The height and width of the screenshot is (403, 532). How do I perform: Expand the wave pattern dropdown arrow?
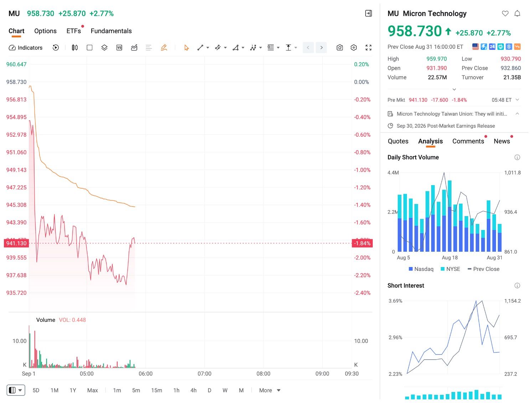tap(260, 48)
